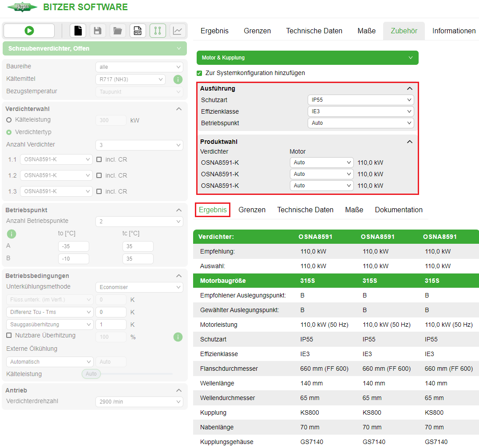Click the tc value field for operating point A
Viewport: 479px width, 448px height.
point(138,246)
